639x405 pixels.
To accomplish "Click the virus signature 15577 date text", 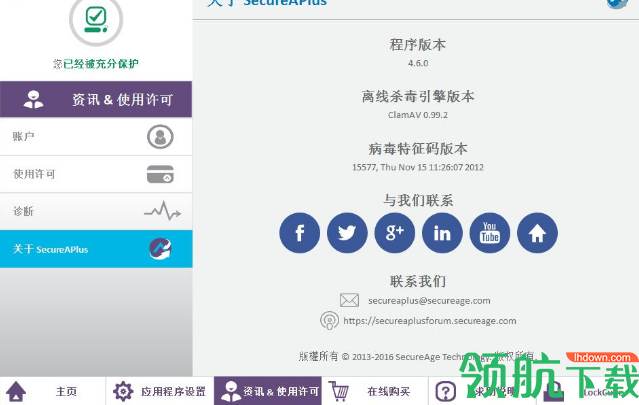I will 418,167.
